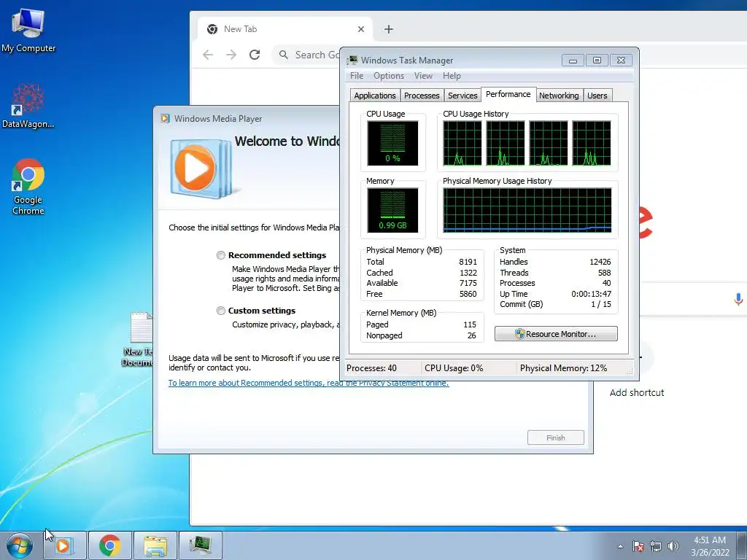Click Windows Media Player taskbar icon
Screen dimensions: 747x560
(x=65, y=545)
